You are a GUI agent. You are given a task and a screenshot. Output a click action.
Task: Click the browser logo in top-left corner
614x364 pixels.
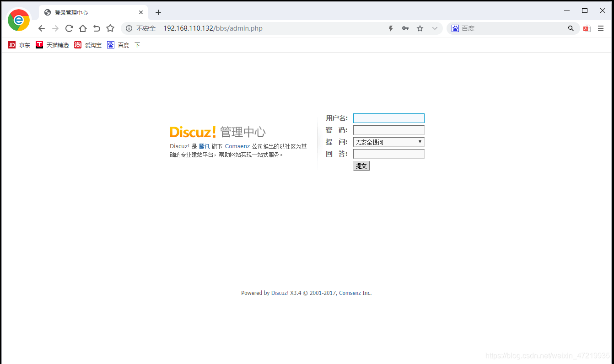[x=19, y=20]
